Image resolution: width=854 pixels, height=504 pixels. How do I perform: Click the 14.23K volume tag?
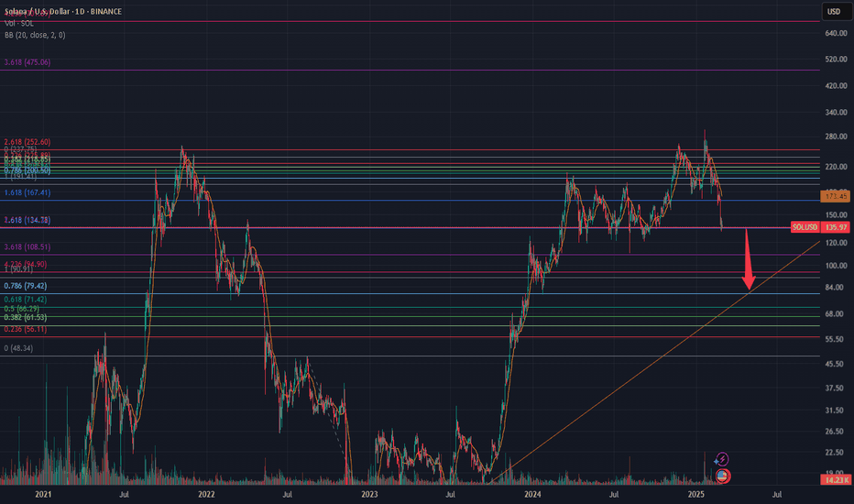click(836, 479)
